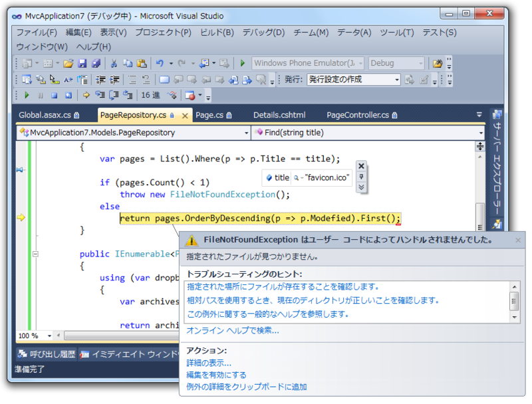Click the hint 指定された場所にファイルが存在することを確認します。
The height and width of the screenshot is (404, 532).
[283, 287]
